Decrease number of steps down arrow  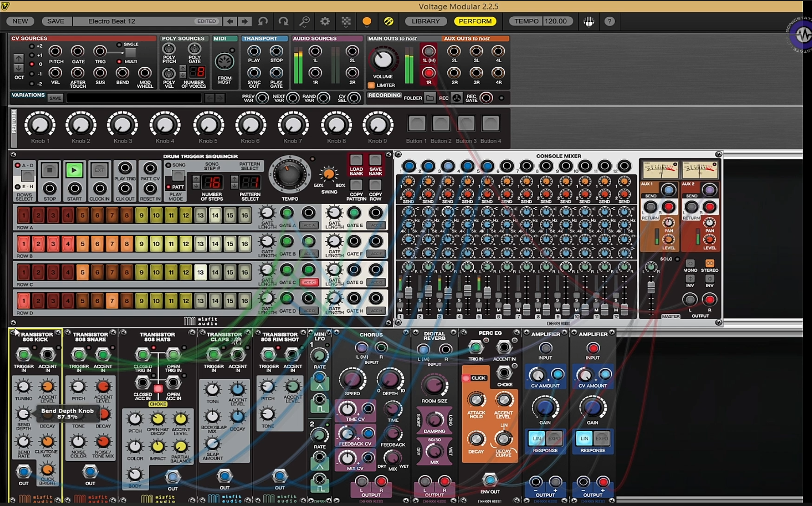pyautogui.click(x=196, y=186)
